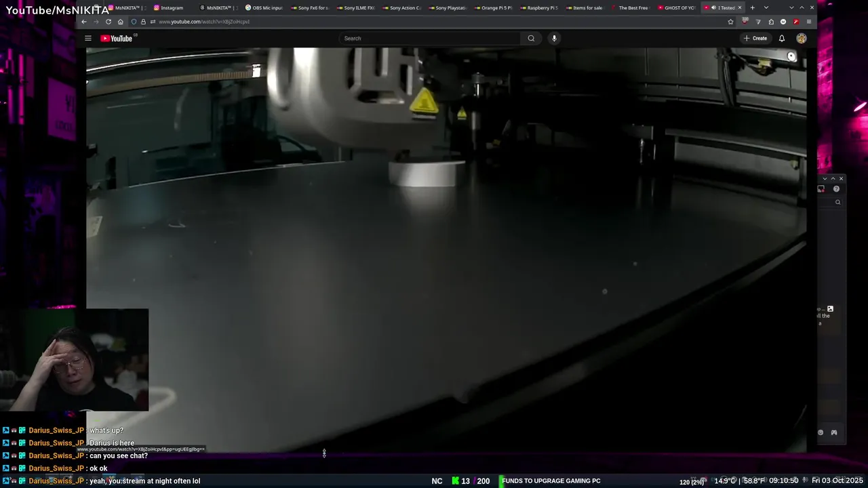This screenshot has width=868, height=488.
Task: Switch to the Sony Action Cam tab
Action: [401, 7]
